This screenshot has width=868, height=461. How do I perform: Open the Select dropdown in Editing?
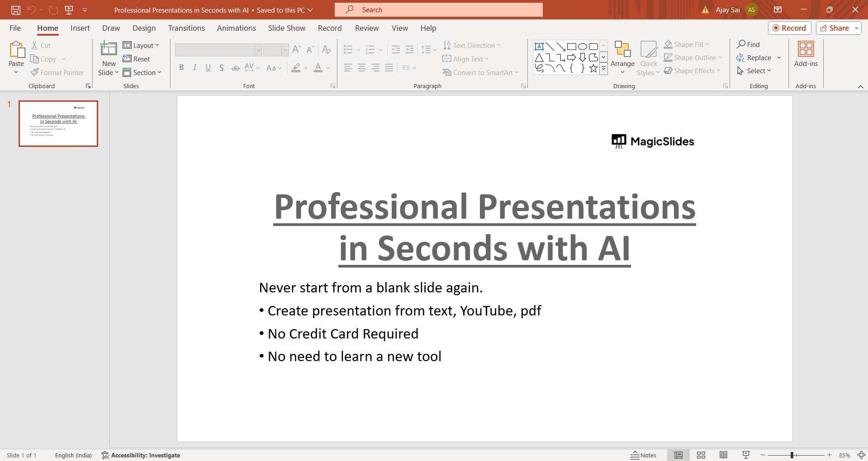(754, 71)
